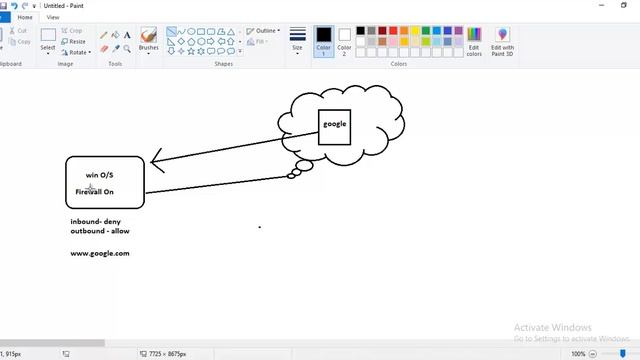The height and width of the screenshot is (360, 640).
Task: Choose the Curve shape
Action: tap(181, 31)
